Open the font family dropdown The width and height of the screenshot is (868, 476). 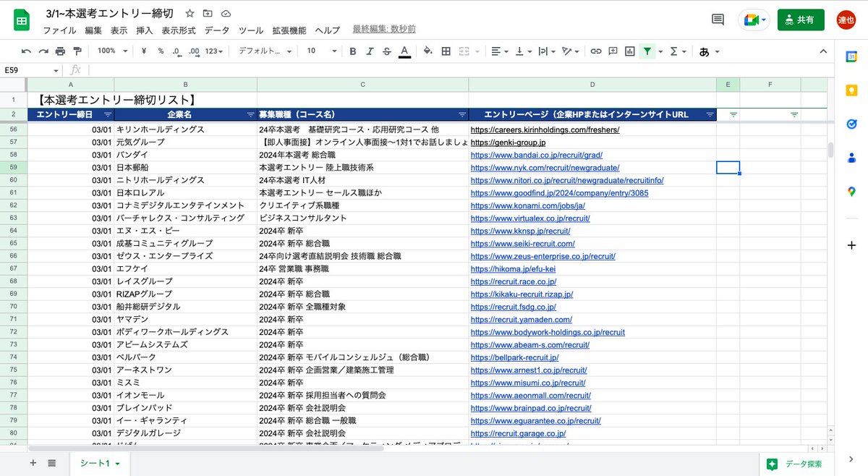[265, 51]
